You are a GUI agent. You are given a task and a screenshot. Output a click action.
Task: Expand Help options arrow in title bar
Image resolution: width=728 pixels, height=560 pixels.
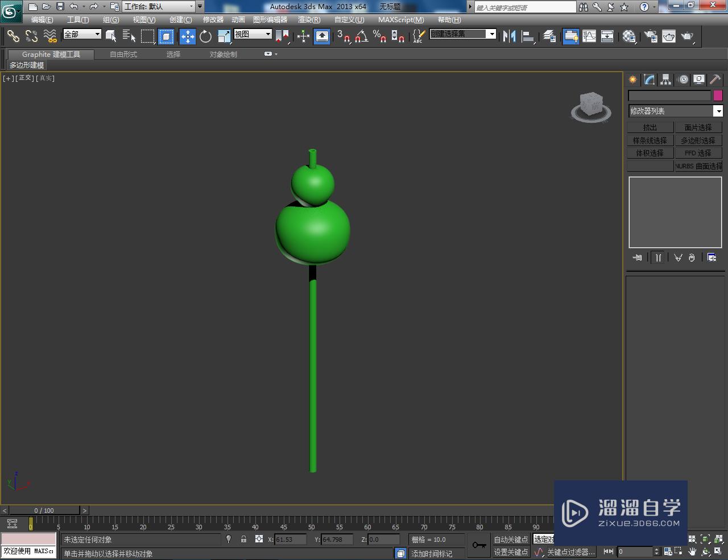(x=655, y=7)
